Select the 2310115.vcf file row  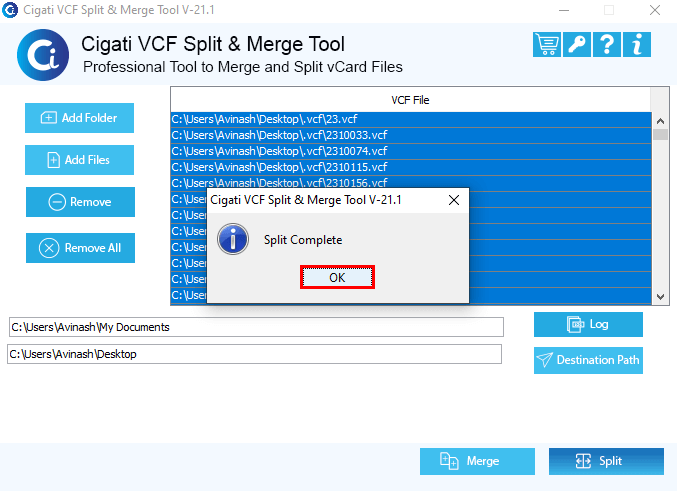[411, 167]
